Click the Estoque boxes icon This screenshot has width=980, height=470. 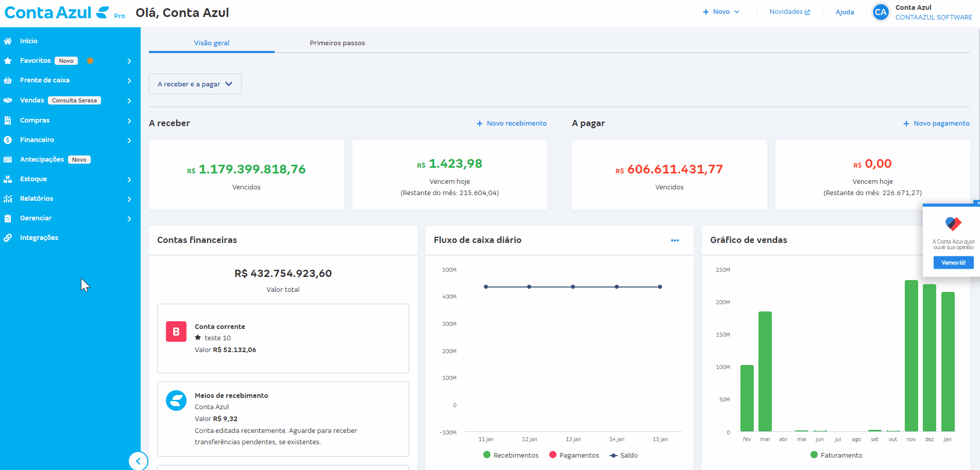[8, 179]
